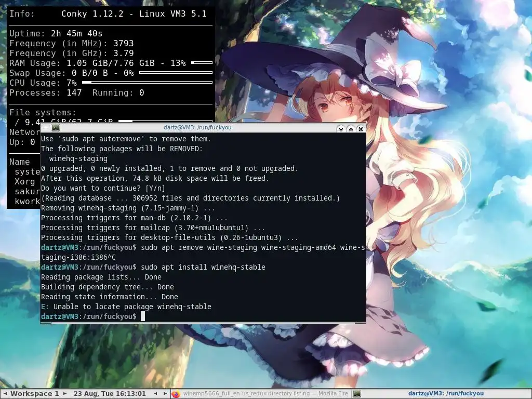532x399 pixels.
Task: Maximize the terminal with the up-chevron button
Action: point(351,129)
